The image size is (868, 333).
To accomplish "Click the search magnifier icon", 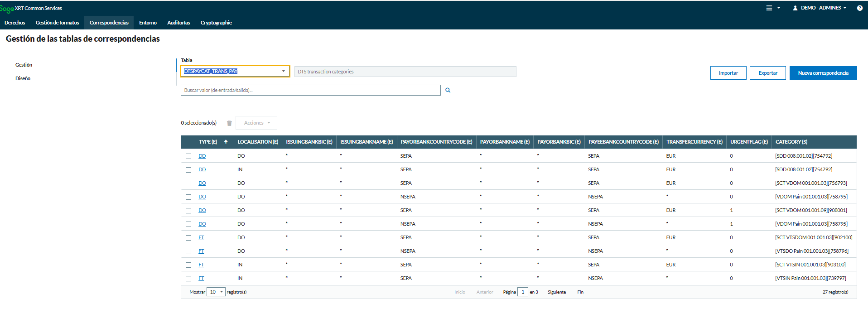I will click(448, 90).
